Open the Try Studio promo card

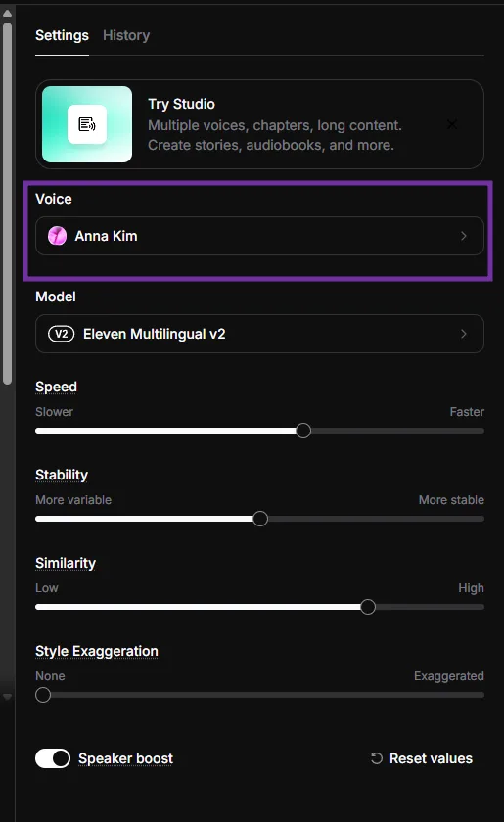(259, 124)
